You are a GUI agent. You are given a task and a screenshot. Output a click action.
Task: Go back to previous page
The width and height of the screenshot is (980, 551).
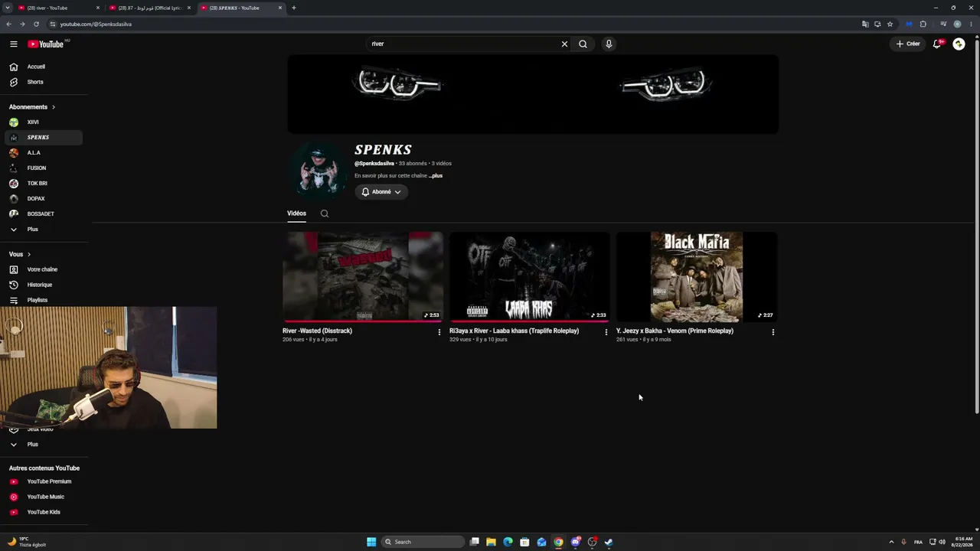tap(9, 24)
